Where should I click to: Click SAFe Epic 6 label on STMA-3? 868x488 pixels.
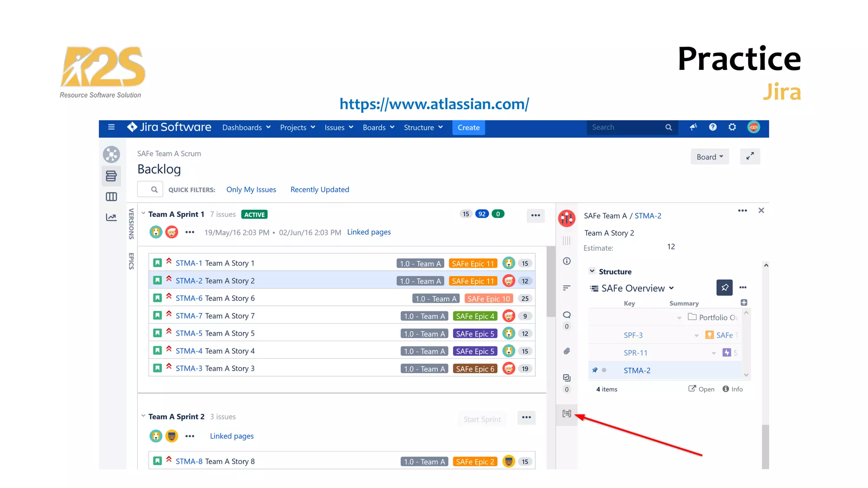[475, 369]
